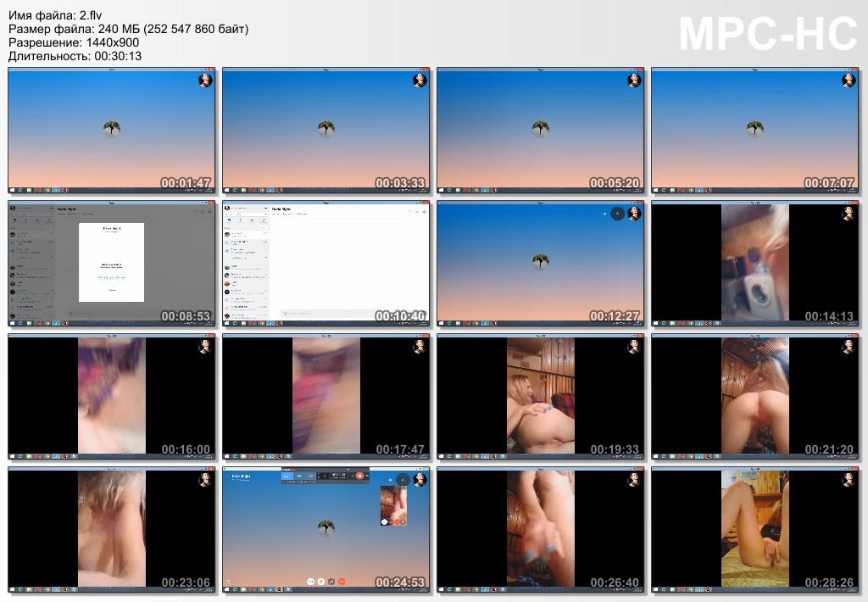Click the profile avatar in the 00:01:47 frame
The width and height of the screenshot is (868, 602).
click(x=205, y=81)
